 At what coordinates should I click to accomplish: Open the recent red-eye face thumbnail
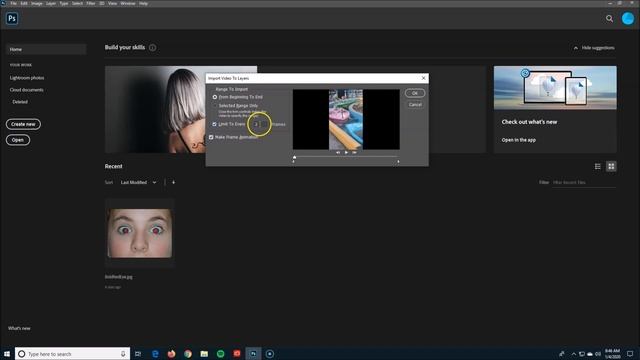tap(140, 233)
